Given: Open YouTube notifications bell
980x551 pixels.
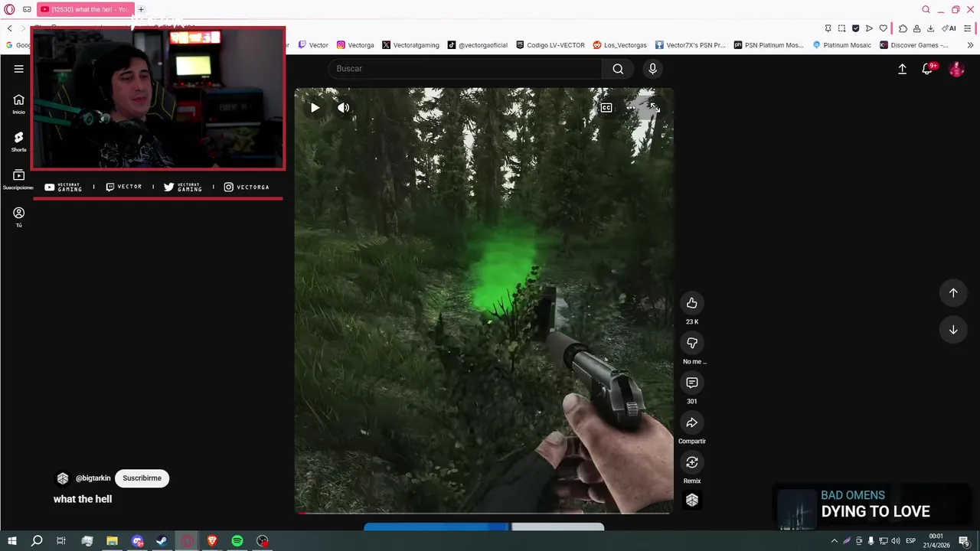Looking at the screenshot, I should coord(927,69).
